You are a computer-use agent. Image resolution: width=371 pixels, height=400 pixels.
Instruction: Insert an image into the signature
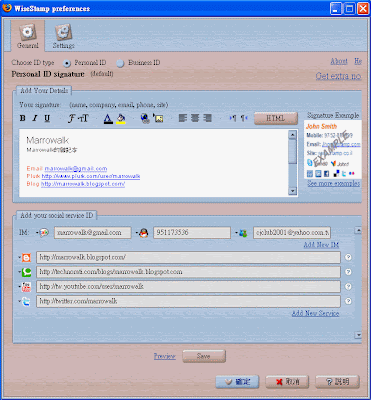158,118
